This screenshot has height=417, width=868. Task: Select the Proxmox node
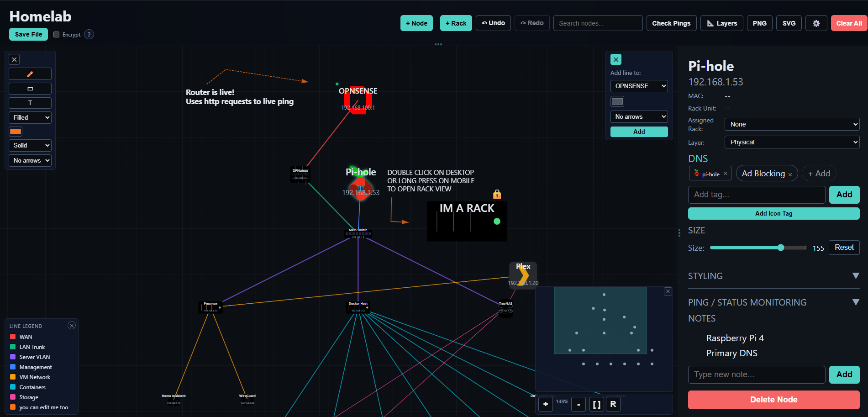pyautogui.click(x=210, y=307)
